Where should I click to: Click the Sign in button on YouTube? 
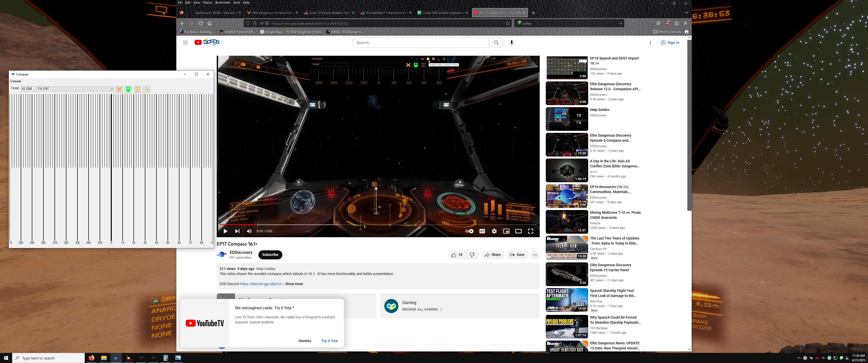click(x=670, y=42)
